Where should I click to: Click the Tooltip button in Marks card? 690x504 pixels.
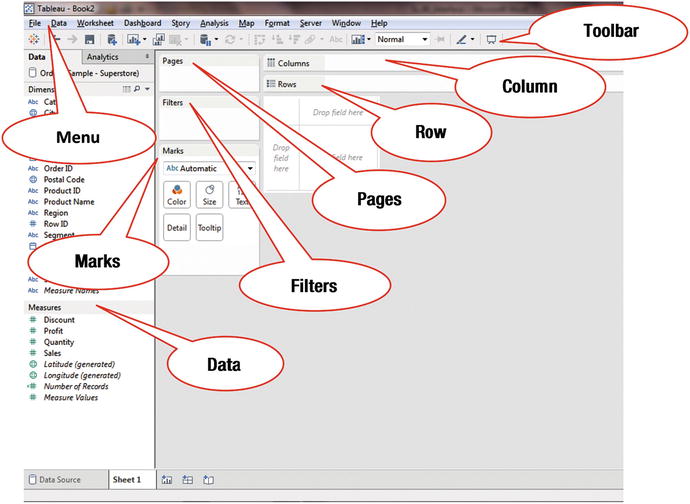click(209, 228)
